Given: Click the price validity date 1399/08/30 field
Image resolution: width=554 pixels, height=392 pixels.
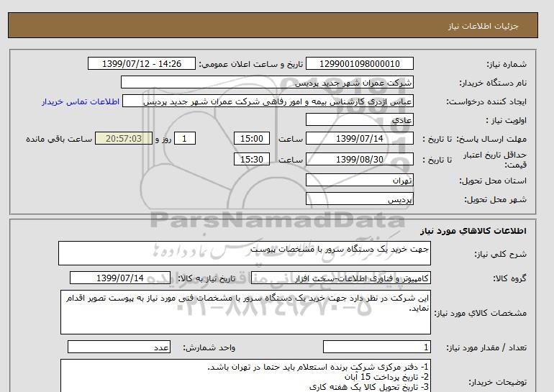Looking at the screenshot, I should tap(359, 159).
